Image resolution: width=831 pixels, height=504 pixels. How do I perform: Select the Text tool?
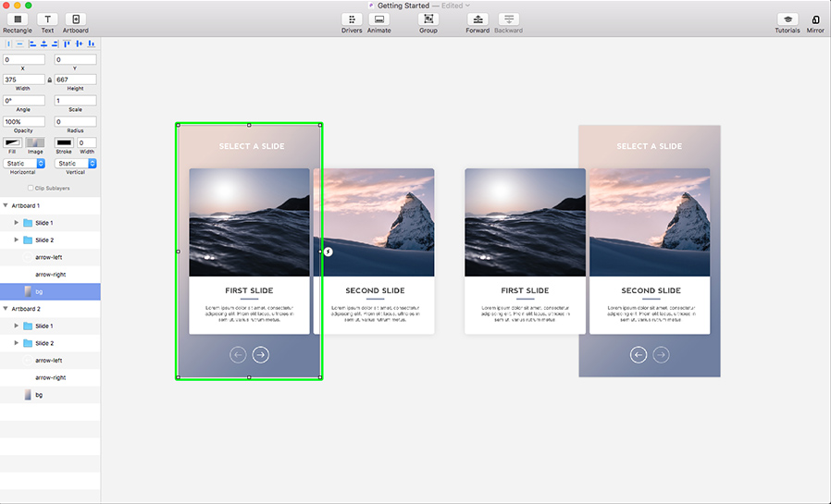point(47,19)
